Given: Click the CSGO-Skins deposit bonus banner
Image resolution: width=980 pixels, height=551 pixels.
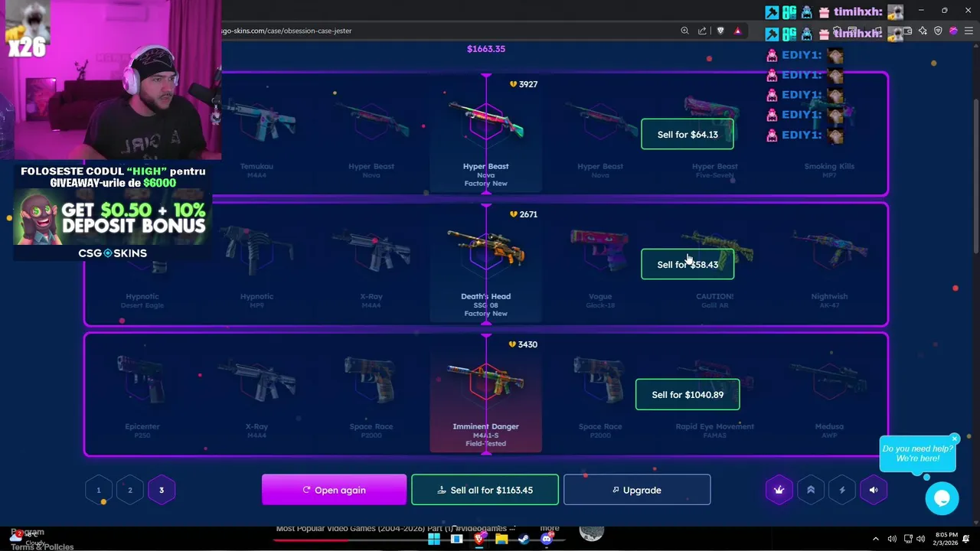Looking at the screenshot, I should [x=112, y=213].
